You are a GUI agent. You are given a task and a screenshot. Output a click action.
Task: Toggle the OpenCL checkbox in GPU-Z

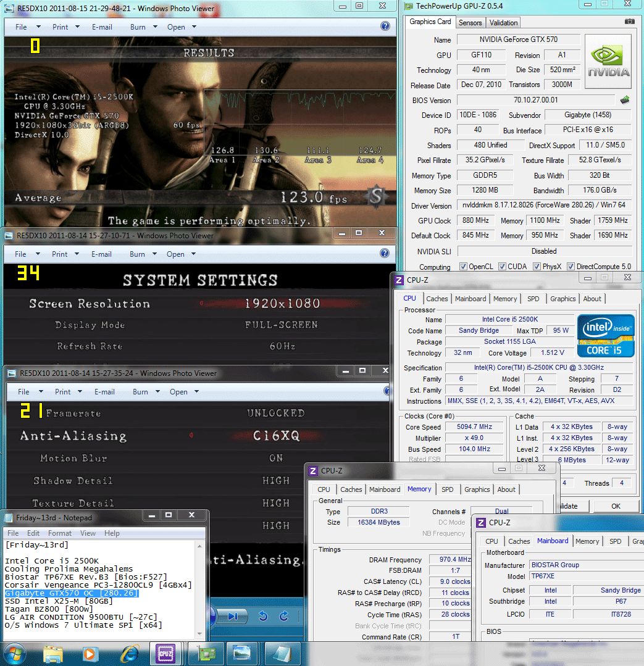463,266
